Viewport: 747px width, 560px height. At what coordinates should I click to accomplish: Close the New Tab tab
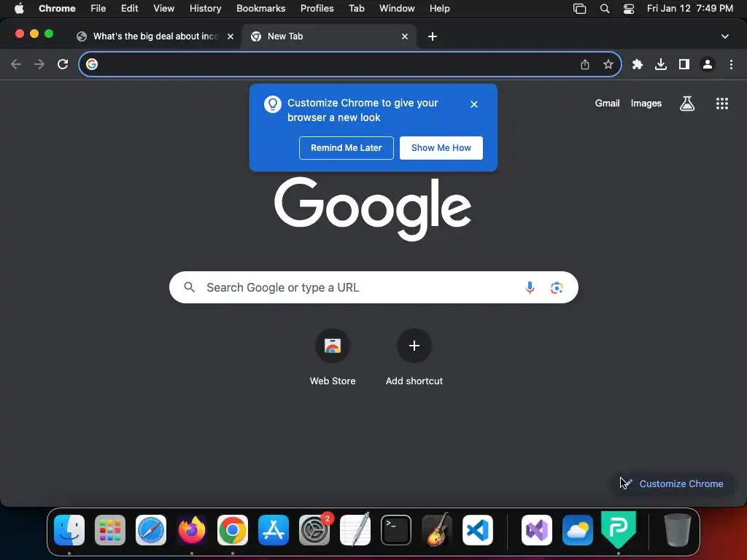[x=404, y=36]
